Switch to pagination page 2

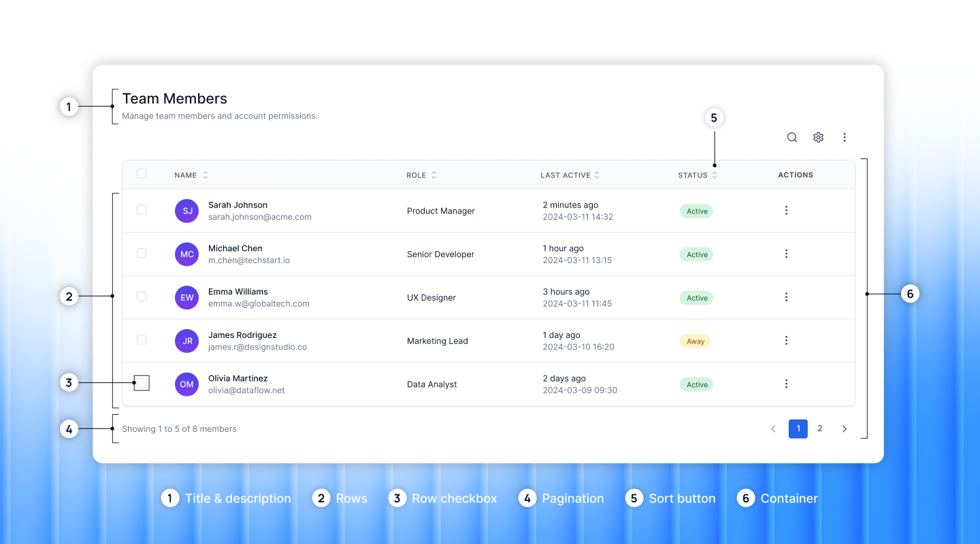[819, 428]
